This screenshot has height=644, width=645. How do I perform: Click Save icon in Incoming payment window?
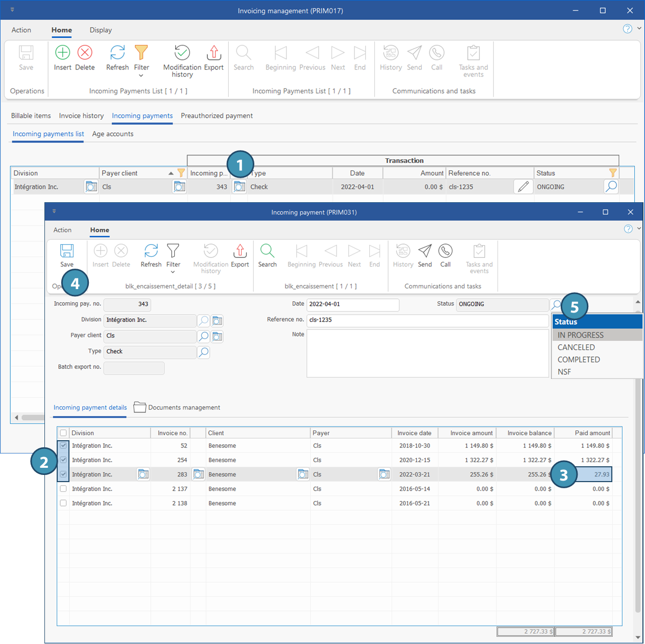click(67, 251)
